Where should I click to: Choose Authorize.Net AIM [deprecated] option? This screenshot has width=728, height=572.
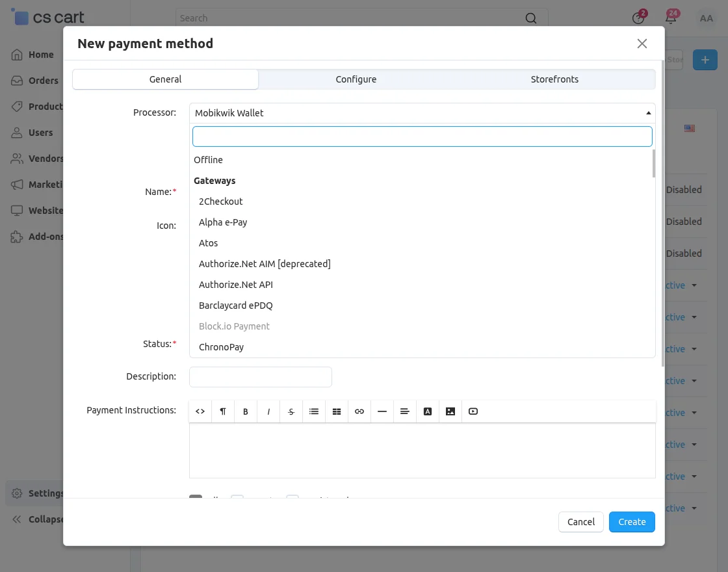pyautogui.click(x=422, y=264)
